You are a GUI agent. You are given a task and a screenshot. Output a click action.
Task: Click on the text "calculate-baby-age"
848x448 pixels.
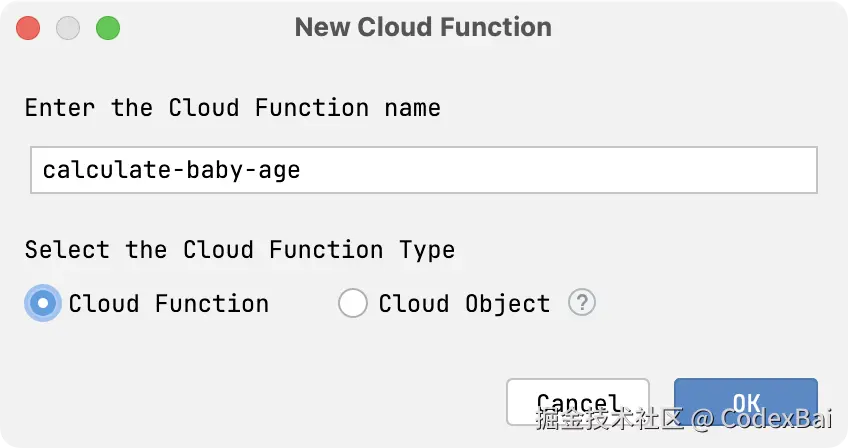(x=171, y=170)
